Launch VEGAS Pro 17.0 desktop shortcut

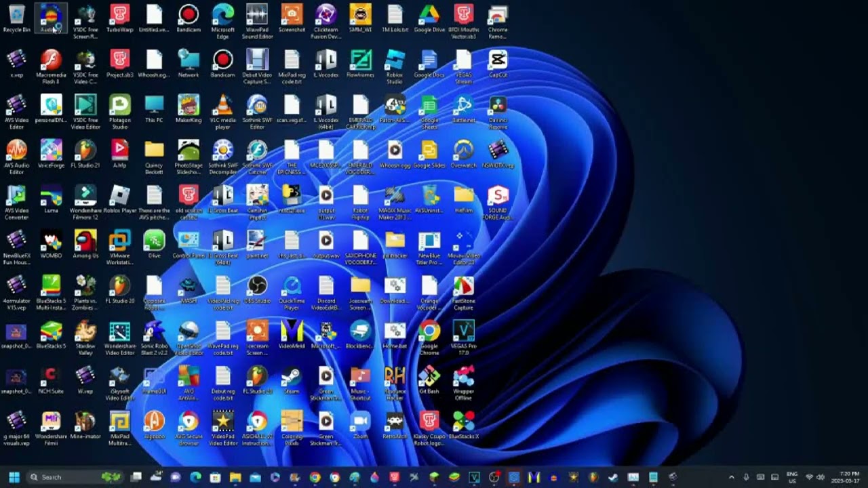(x=464, y=338)
